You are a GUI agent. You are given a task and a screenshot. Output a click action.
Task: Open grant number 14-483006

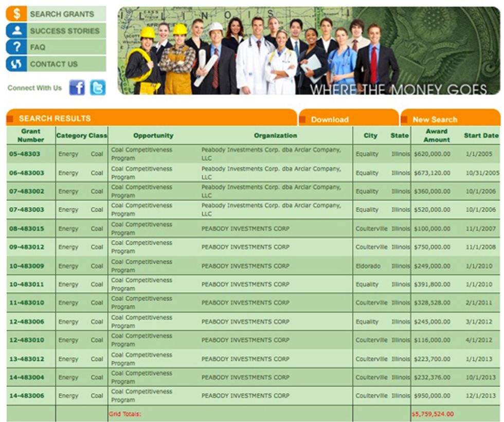[27, 395]
